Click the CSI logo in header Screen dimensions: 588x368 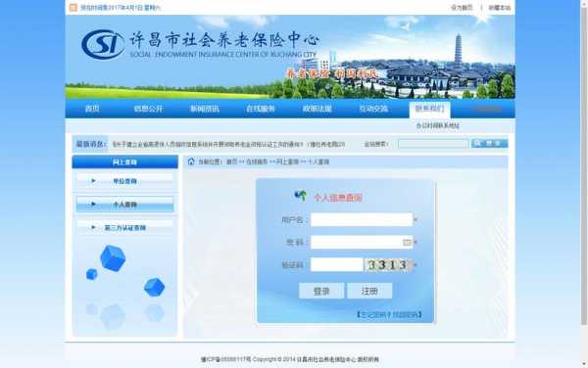103,44
